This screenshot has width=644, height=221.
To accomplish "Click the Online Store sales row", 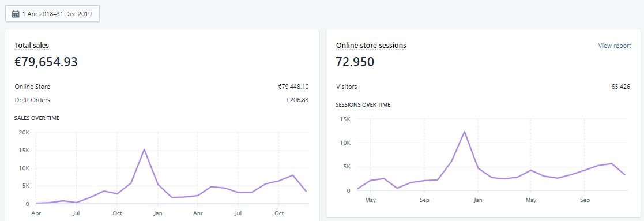I will point(162,87).
